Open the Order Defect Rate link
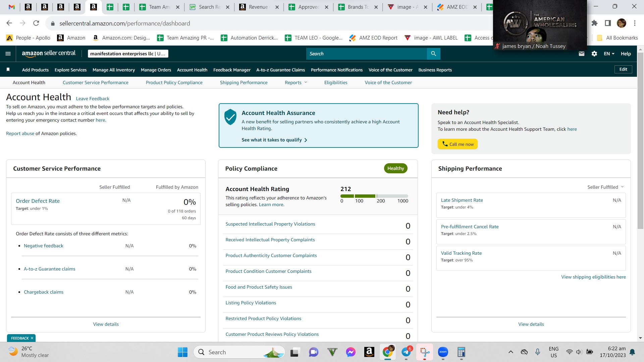 pos(38,201)
